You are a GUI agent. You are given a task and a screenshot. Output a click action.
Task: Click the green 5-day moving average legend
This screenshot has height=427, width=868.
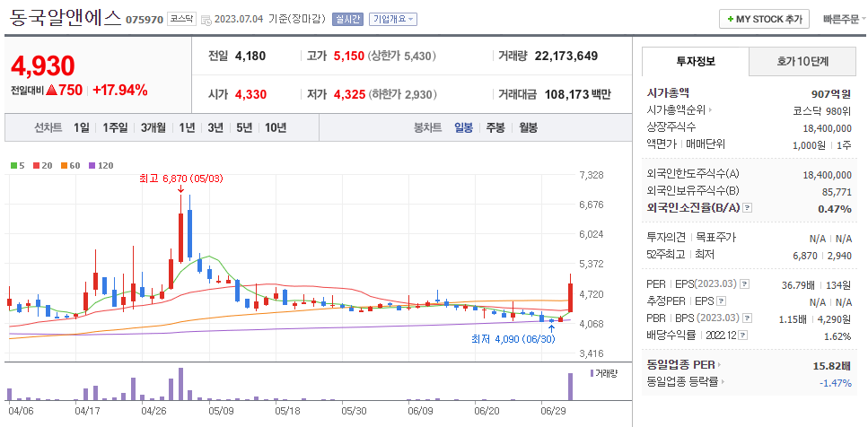[17, 165]
